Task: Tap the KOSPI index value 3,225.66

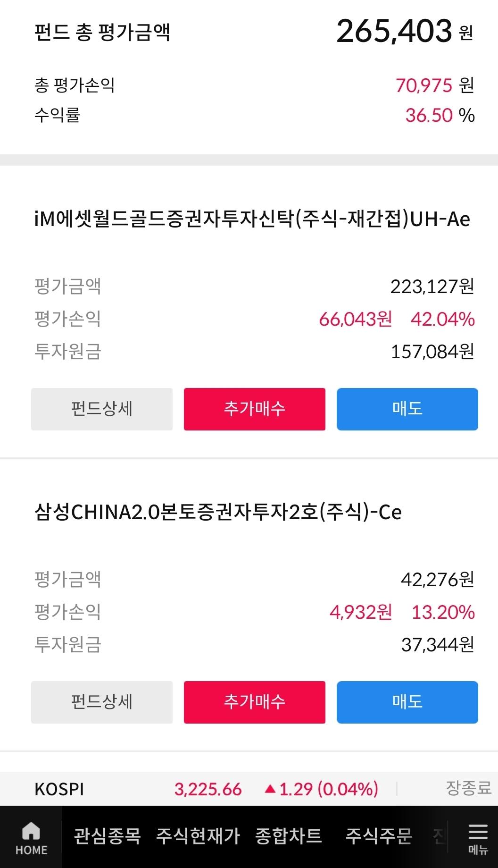Action: 208,789
